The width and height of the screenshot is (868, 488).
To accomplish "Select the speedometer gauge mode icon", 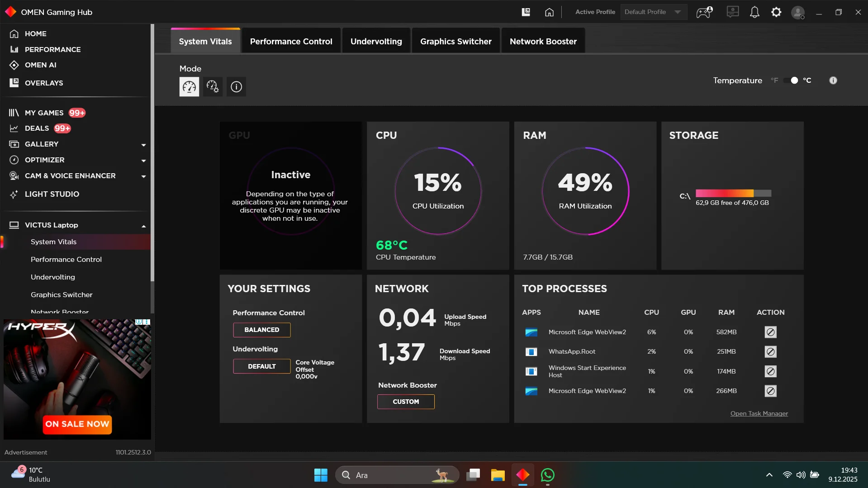I will tap(189, 86).
